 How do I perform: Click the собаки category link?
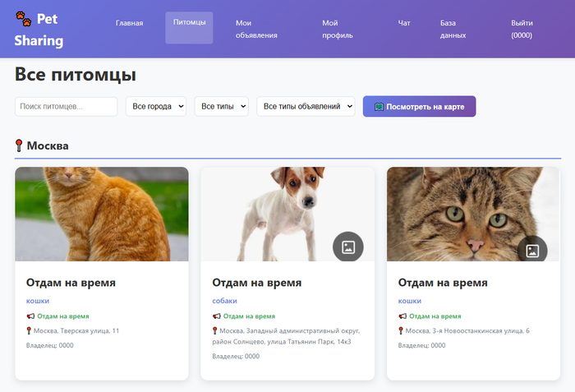(x=225, y=301)
